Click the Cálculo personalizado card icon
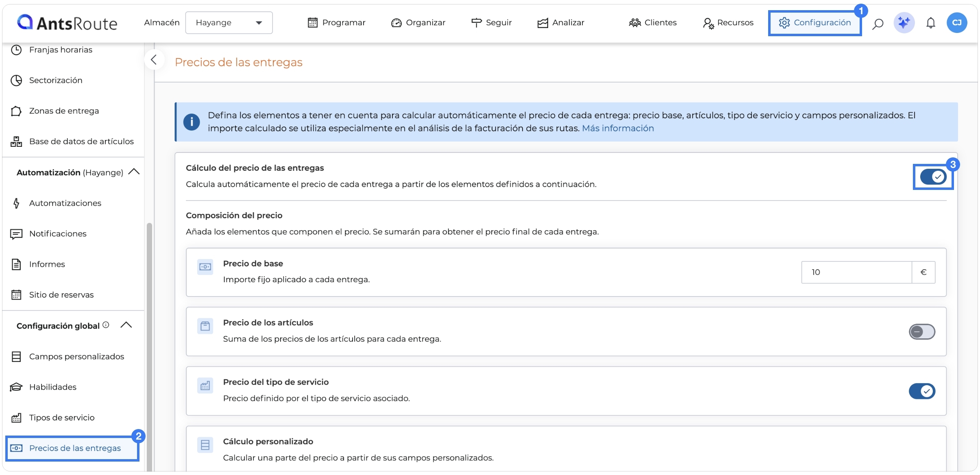 [x=205, y=445]
